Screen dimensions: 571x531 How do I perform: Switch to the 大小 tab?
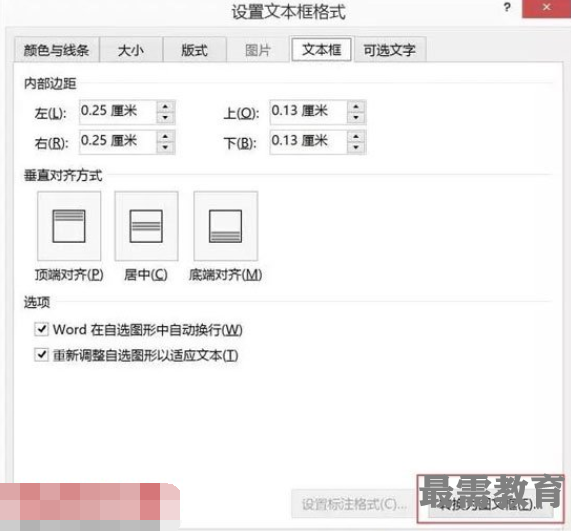pos(131,50)
